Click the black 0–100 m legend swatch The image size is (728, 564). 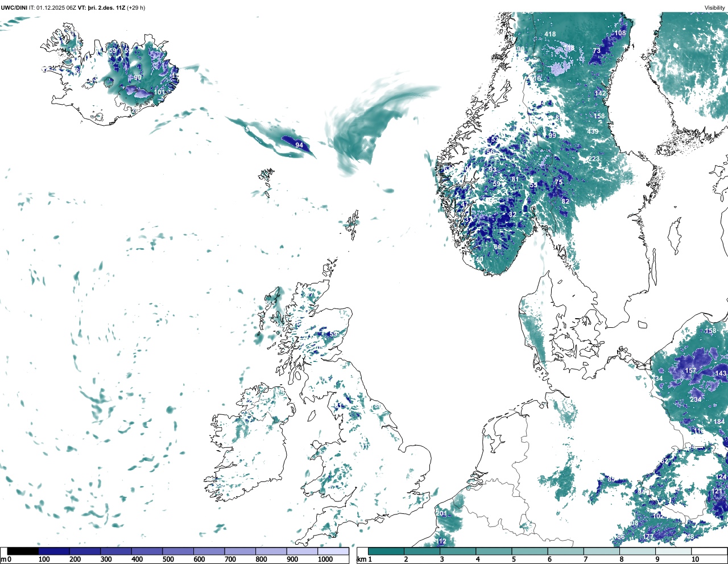pyautogui.click(x=23, y=551)
